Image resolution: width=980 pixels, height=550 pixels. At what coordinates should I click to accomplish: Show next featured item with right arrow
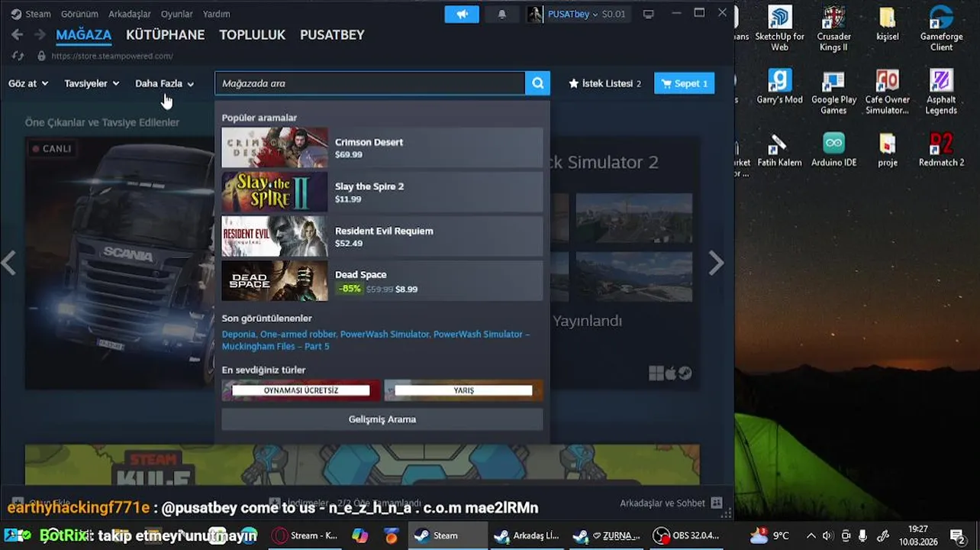click(x=716, y=263)
